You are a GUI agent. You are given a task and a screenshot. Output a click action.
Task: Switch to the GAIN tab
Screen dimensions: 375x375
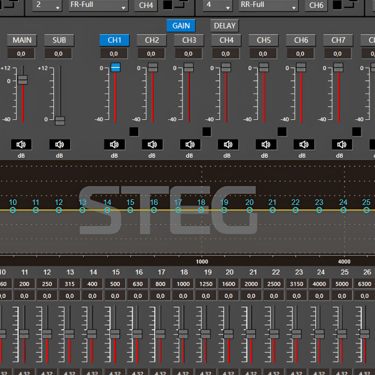[x=181, y=26]
